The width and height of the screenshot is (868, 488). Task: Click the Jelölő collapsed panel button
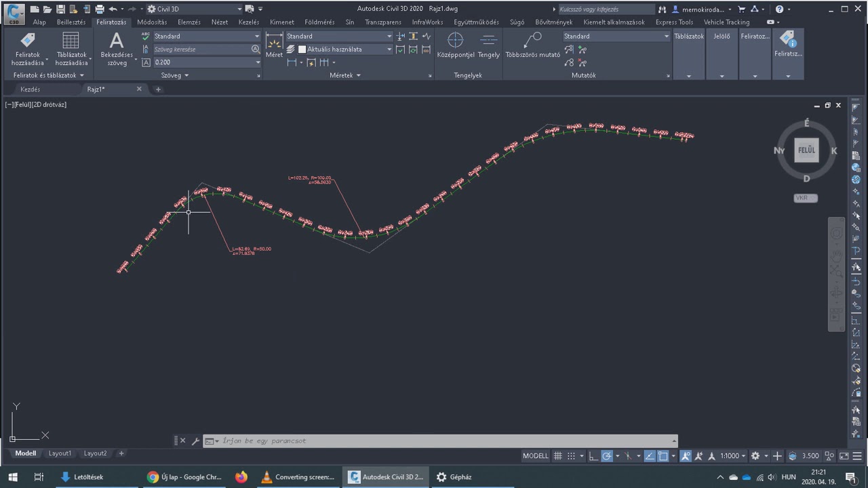722,55
